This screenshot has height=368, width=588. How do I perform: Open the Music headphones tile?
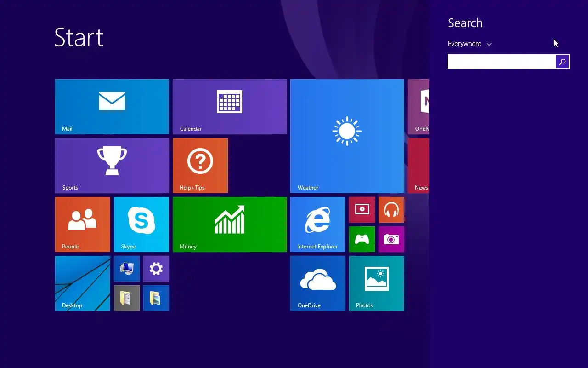click(x=391, y=210)
